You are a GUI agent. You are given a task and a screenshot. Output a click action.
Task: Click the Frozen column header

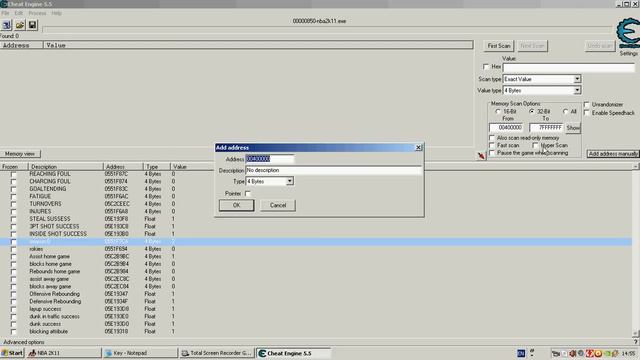(14, 167)
